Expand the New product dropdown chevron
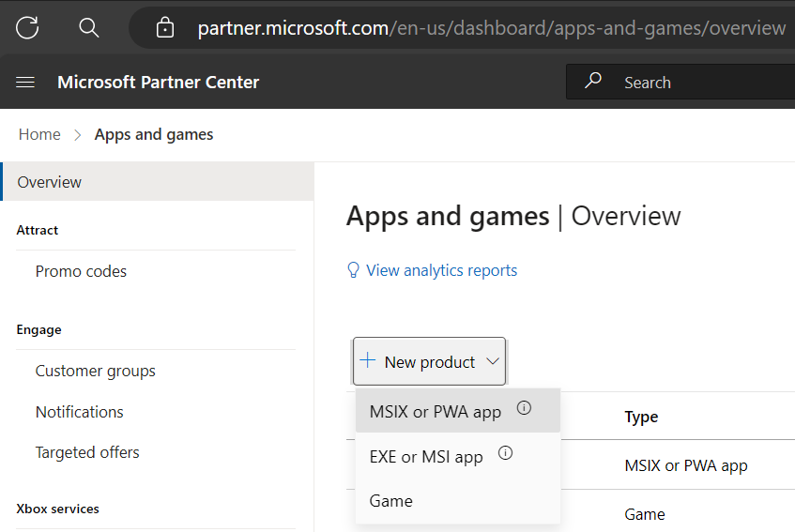This screenshot has width=795, height=532. pos(493,361)
